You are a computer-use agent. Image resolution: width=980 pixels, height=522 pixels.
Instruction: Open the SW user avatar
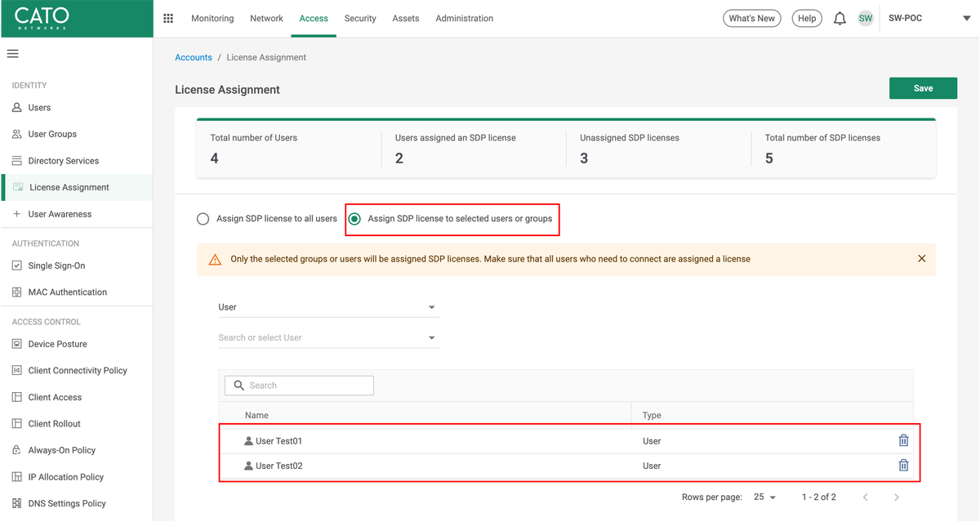click(x=866, y=18)
